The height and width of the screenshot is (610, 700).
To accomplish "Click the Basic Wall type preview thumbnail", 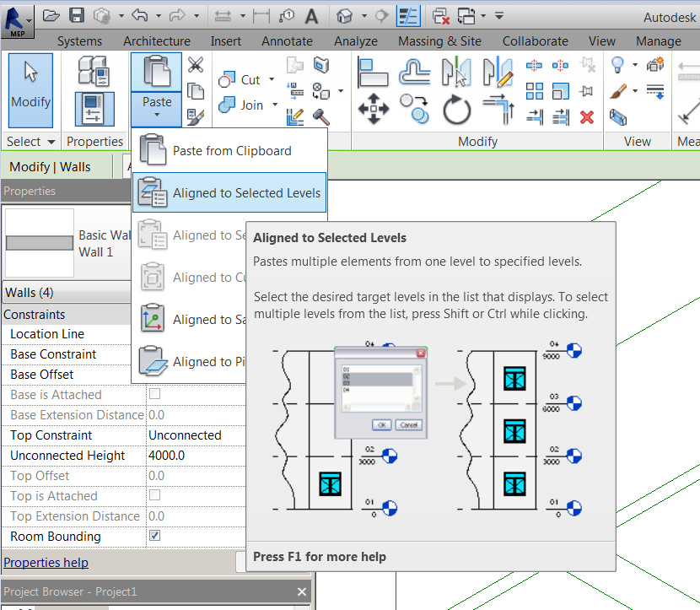I will [40, 243].
